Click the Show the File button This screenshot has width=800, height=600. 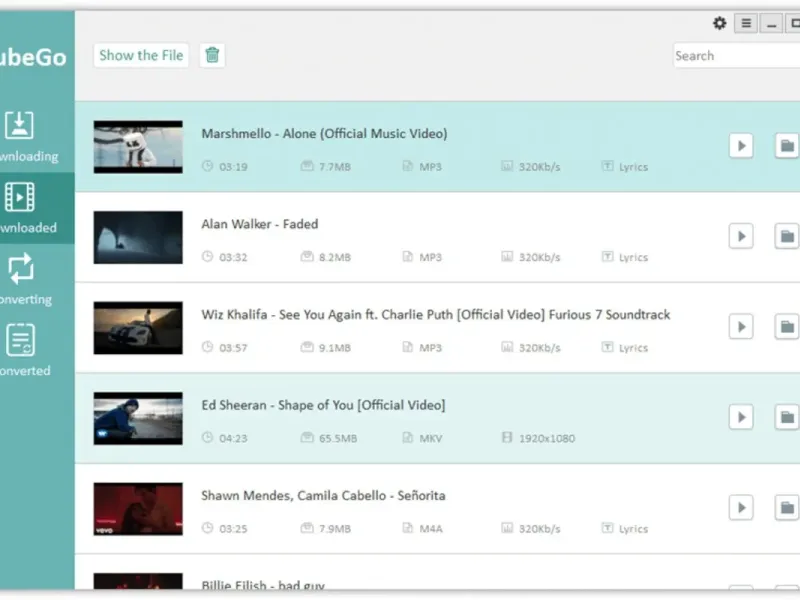point(141,56)
